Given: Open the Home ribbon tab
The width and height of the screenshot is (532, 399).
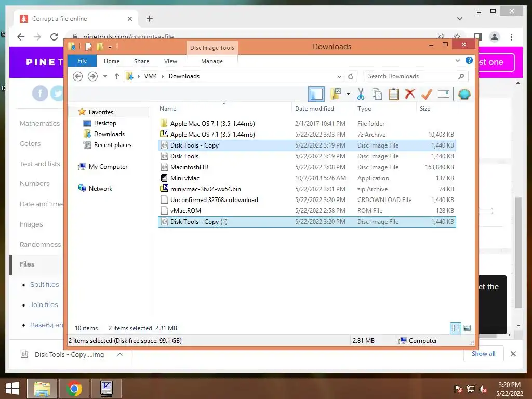Looking at the screenshot, I should (x=112, y=61).
